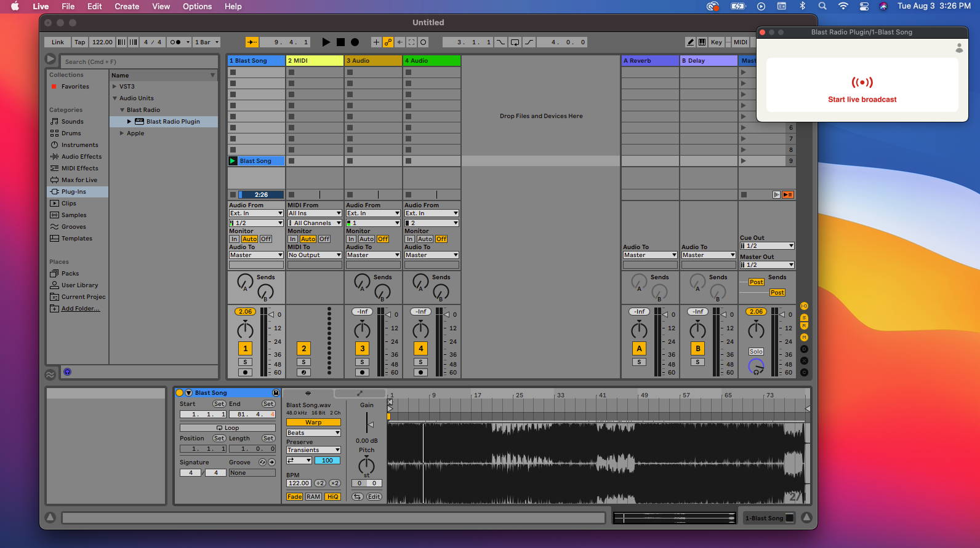The image size is (980, 548).
Task: Click the Key map mode button
Action: [717, 42]
